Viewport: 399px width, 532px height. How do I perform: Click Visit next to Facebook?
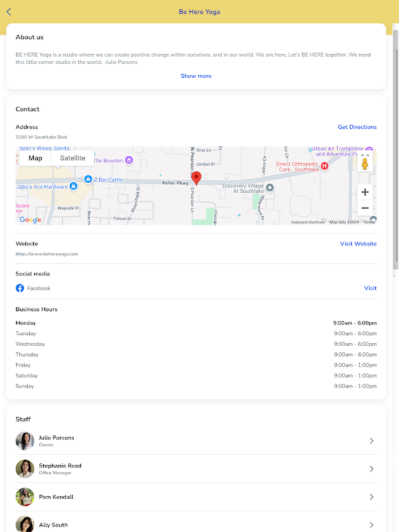(370, 288)
